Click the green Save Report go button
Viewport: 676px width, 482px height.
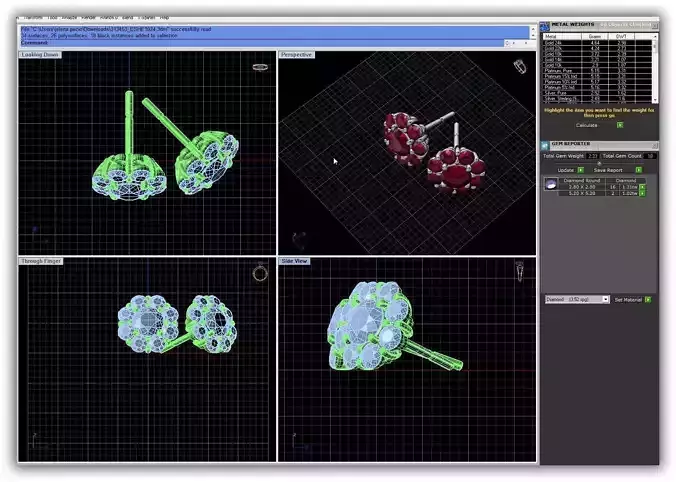click(638, 170)
